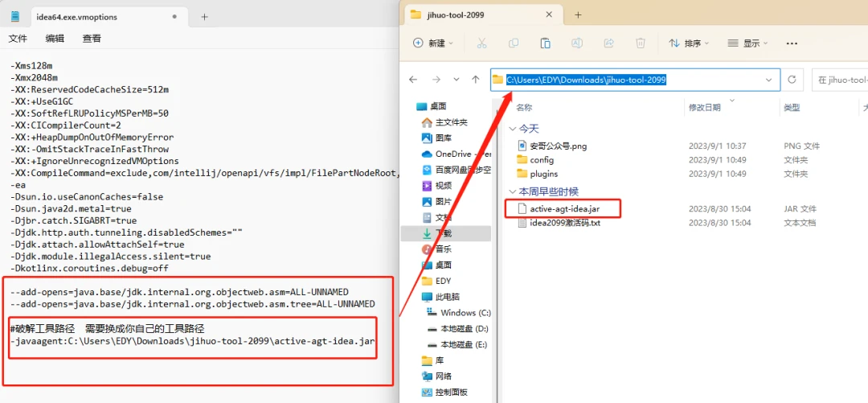868x403 pixels.
Task: Go forward in File Explorer
Action: tap(436, 80)
